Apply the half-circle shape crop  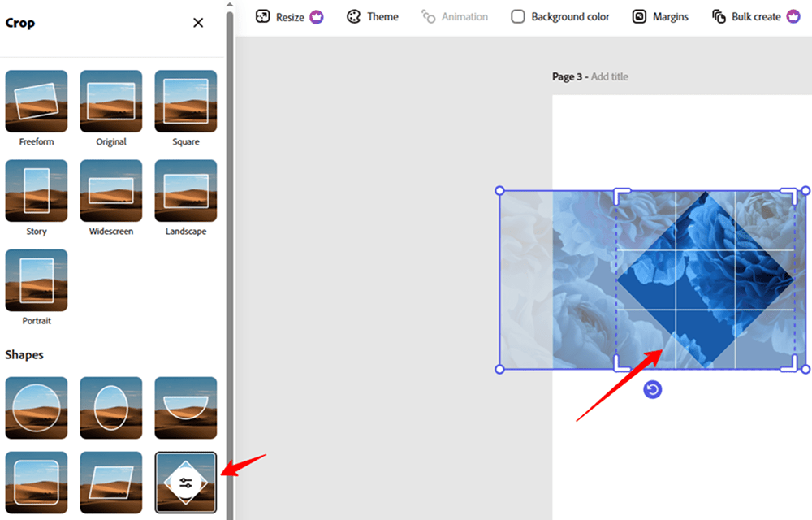[185, 408]
